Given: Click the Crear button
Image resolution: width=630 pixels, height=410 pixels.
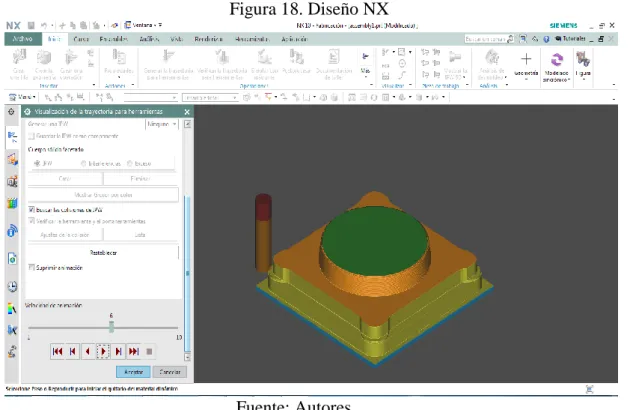Looking at the screenshot, I should tap(65, 178).
